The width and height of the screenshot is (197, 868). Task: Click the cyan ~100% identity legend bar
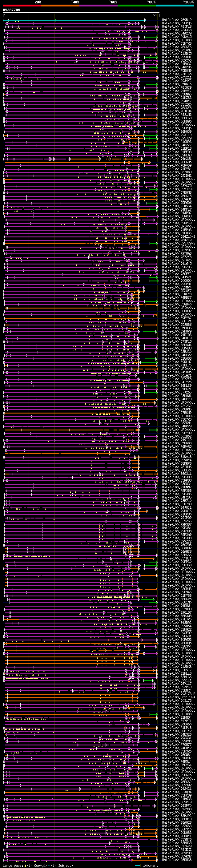(x=175, y=6)
